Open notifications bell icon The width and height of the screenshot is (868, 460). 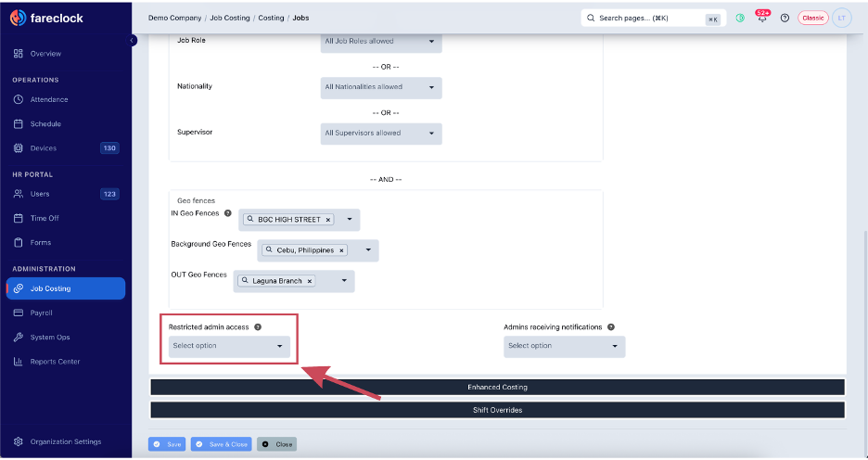[762, 18]
